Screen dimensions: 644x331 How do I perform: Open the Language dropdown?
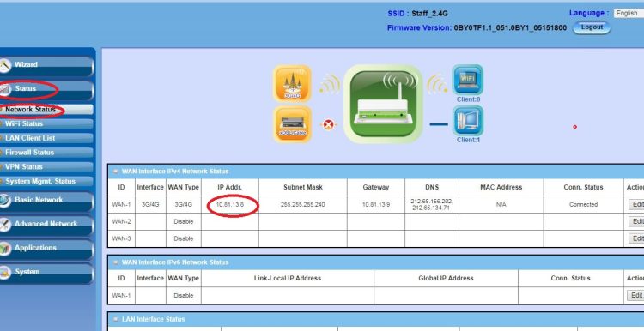pyautogui.click(x=629, y=13)
